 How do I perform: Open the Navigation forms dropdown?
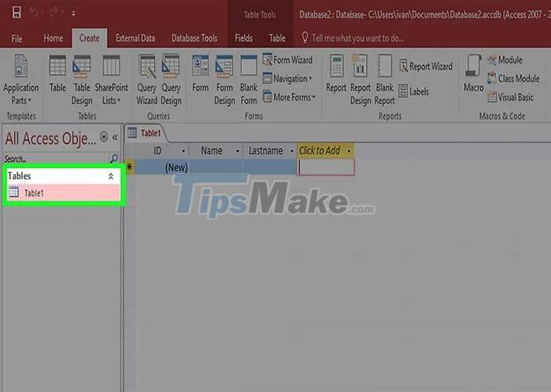tap(287, 79)
